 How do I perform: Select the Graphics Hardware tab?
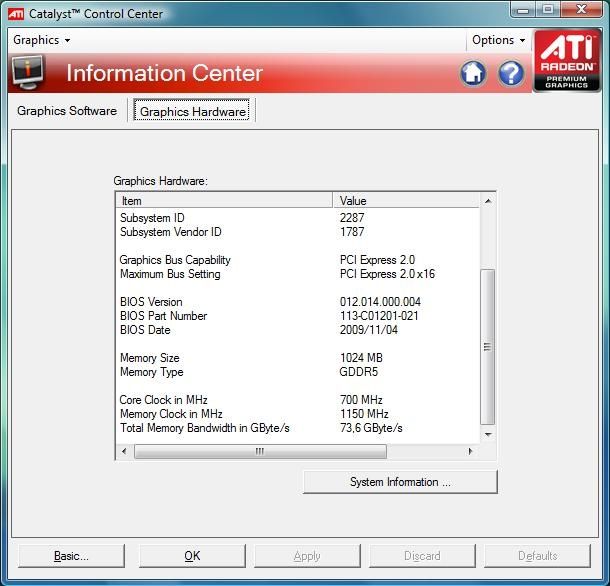tap(193, 112)
